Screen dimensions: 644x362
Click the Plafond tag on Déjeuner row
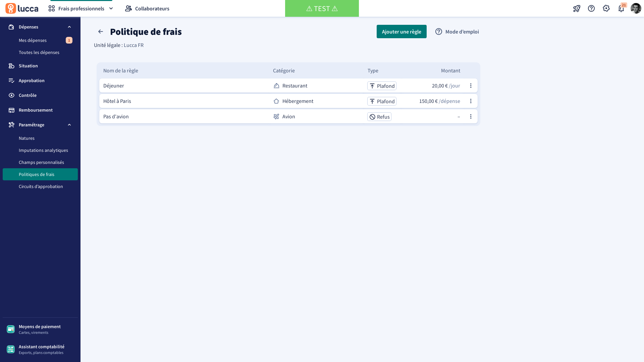click(x=382, y=86)
